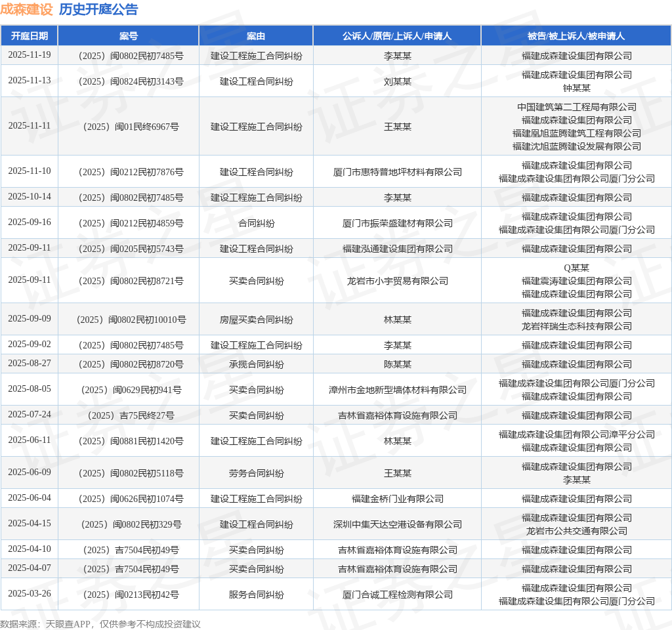
Task: Click the date 2025-11-11
Action: [29, 125]
